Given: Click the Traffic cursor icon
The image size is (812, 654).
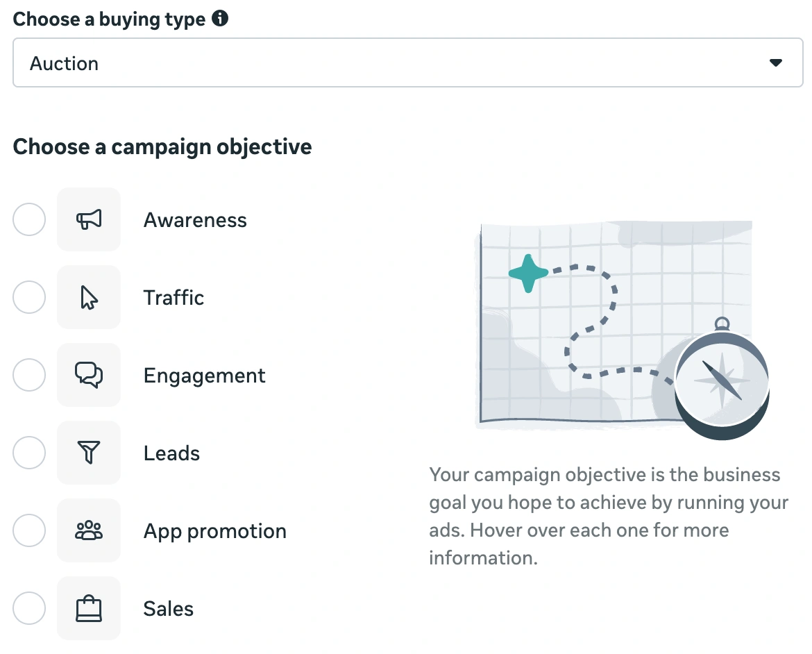Looking at the screenshot, I should (x=89, y=297).
